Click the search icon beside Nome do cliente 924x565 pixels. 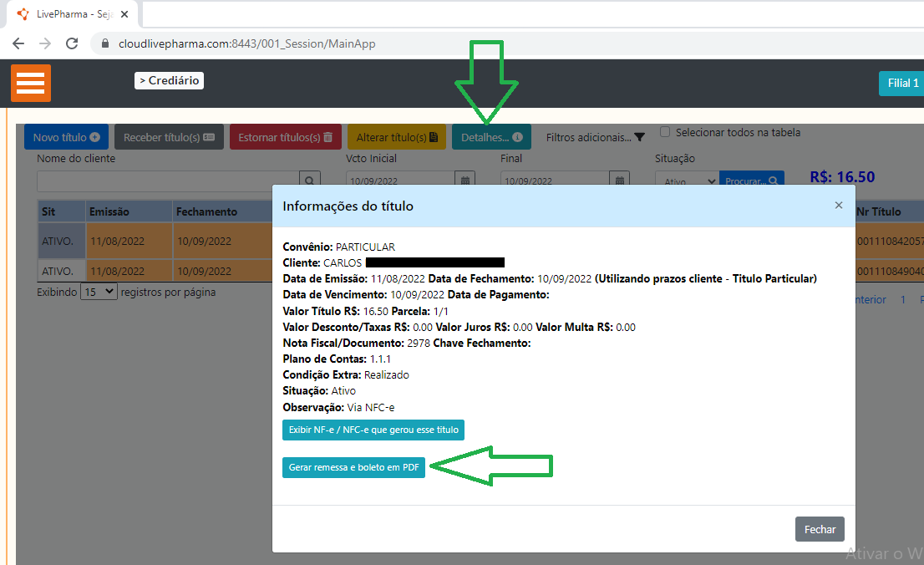pyautogui.click(x=310, y=181)
